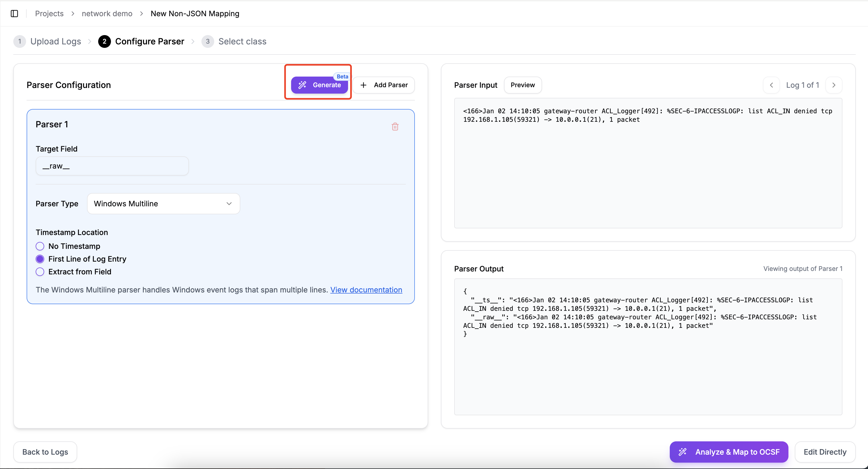Viewport: 868px width, 469px height.
Task: Select First Line of Log Entry
Action: [40, 259]
